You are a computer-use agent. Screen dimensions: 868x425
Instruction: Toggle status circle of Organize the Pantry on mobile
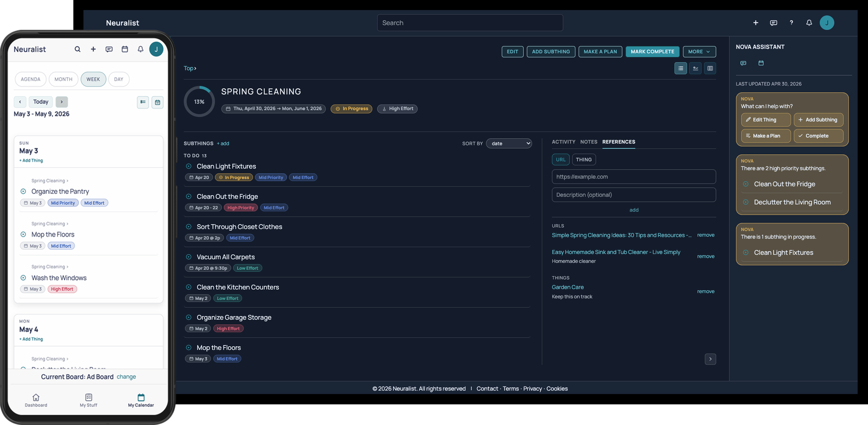(23, 191)
